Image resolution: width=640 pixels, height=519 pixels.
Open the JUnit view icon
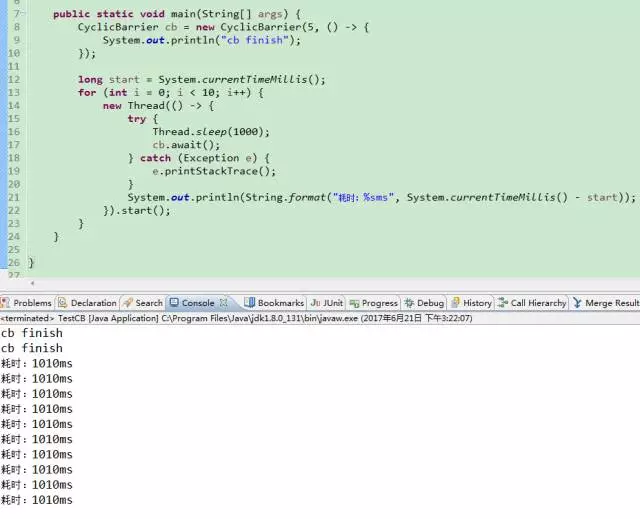[315, 303]
